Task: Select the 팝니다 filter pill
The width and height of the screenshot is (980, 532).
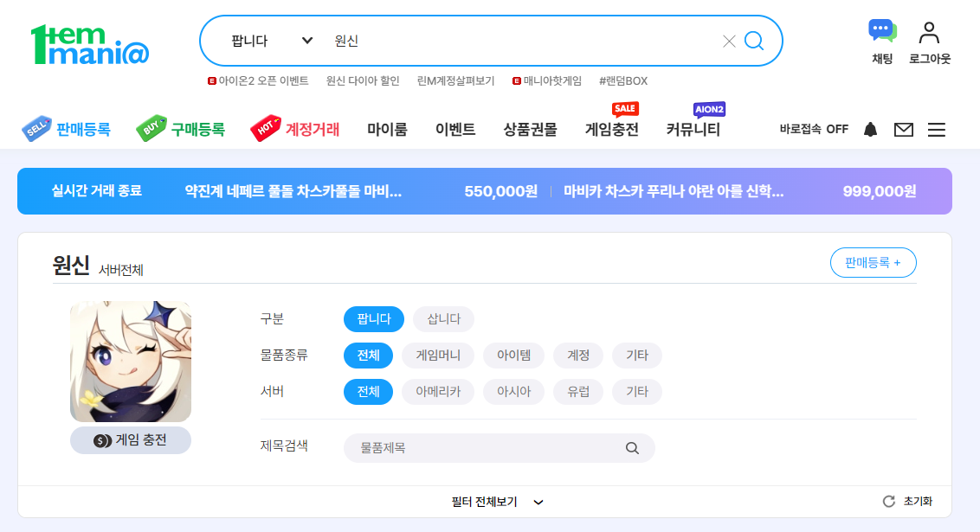Action: coord(374,319)
